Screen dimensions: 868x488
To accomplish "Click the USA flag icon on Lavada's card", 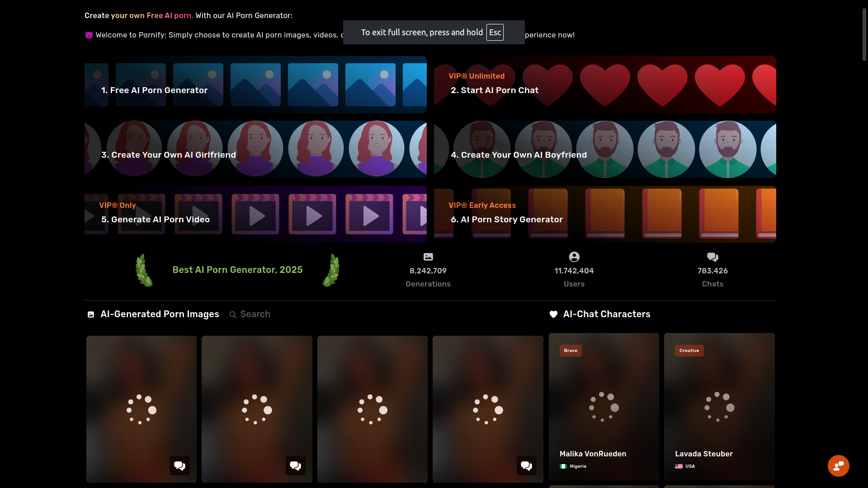I will click(679, 466).
